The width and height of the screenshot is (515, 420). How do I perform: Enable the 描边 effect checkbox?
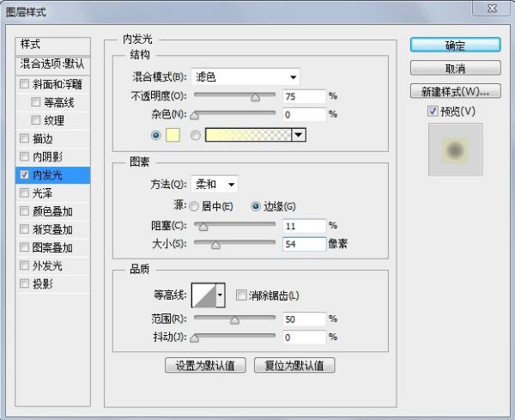coord(24,138)
